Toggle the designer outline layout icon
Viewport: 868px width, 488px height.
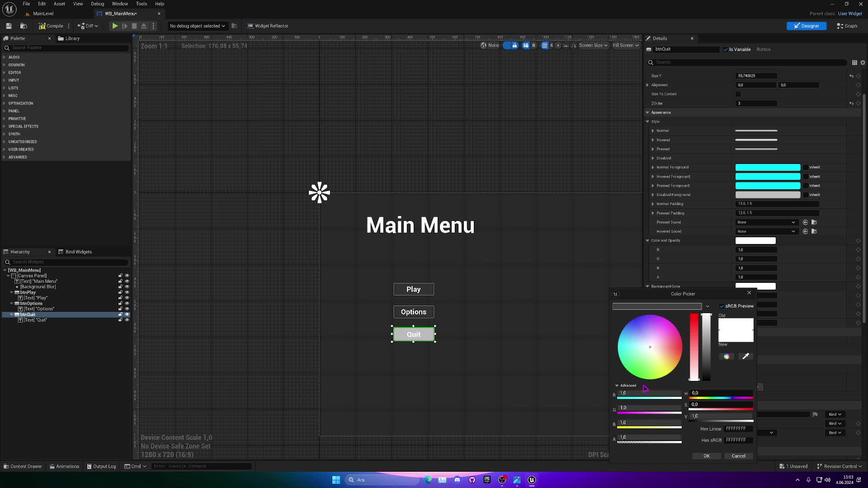pos(525,45)
